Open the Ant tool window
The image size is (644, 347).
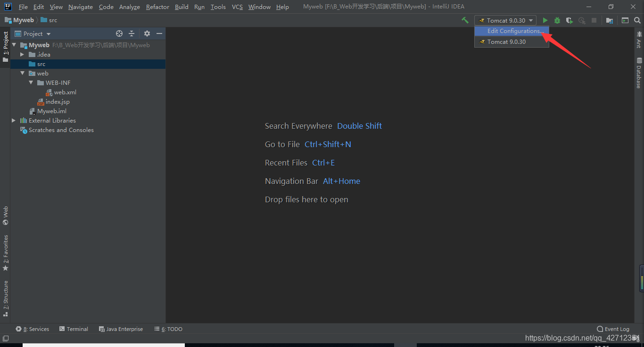tap(639, 40)
